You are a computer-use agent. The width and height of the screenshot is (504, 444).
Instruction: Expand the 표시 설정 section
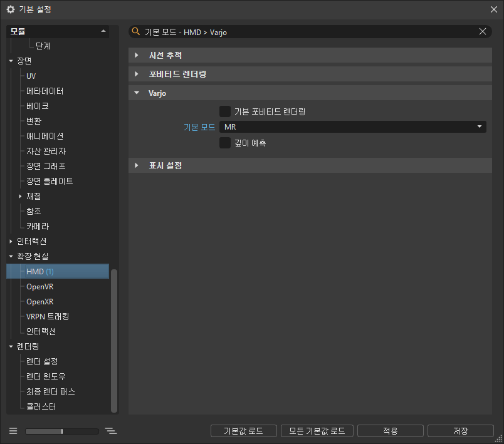137,165
